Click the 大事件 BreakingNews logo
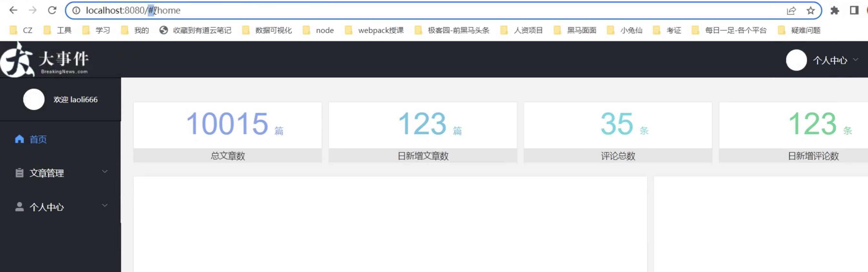Image resolution: width=868 pixels, height=272 pixels. (x=45, y=60)
